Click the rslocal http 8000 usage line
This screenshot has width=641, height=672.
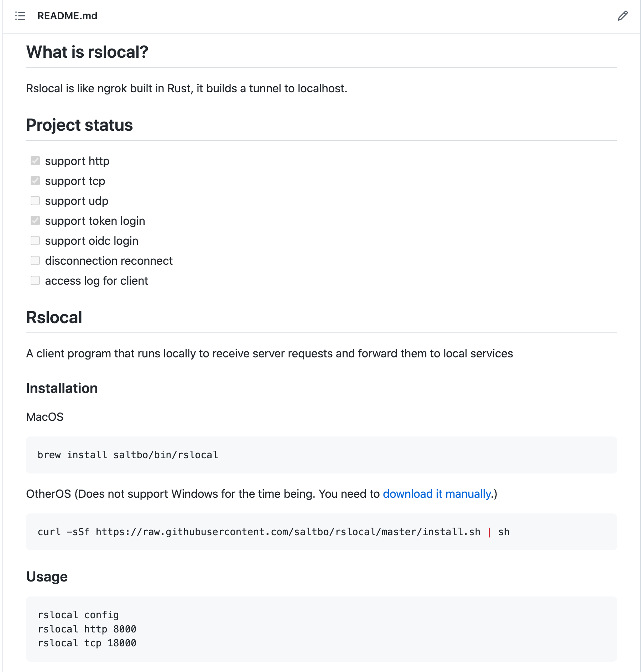[87, 629]
